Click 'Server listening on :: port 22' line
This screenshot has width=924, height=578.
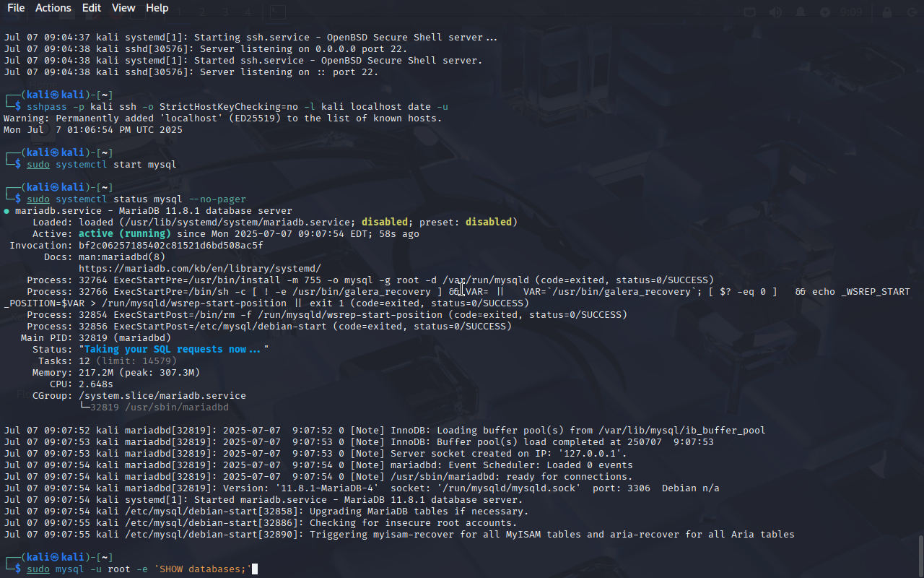click(x=191, y=72)
